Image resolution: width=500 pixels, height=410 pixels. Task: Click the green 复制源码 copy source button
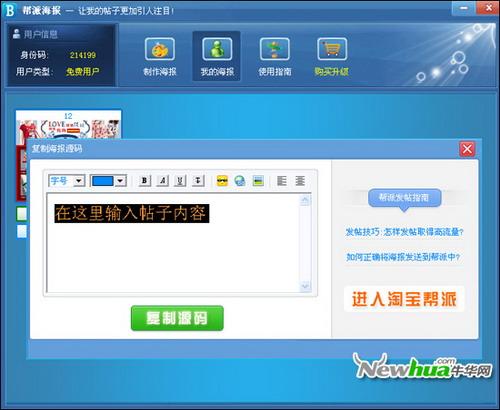tap(177, 318)
